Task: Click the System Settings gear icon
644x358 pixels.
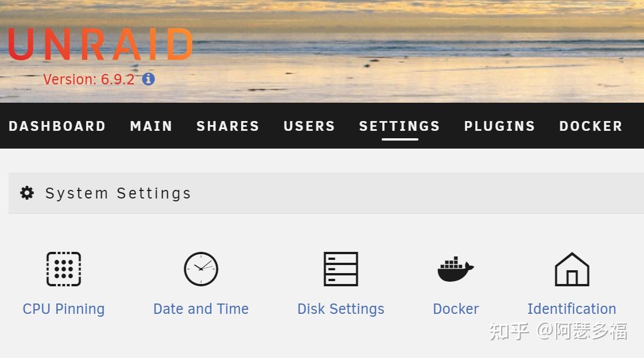Action: (x=27, y=193)
